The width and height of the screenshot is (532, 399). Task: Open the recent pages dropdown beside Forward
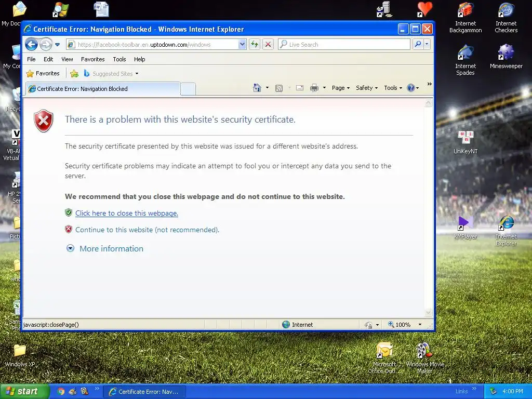click(x=57, y=45)
